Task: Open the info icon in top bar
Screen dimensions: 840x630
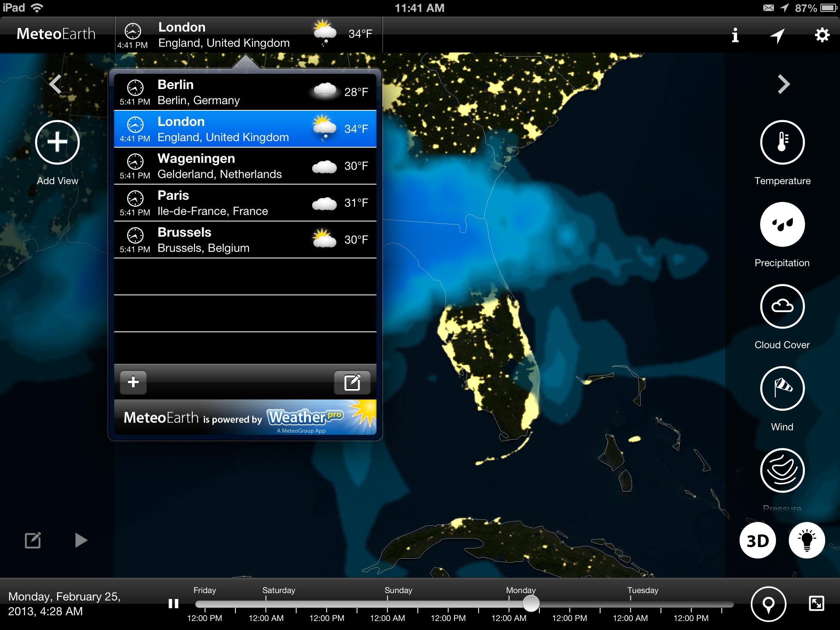Action: click(x=735, y=35)
